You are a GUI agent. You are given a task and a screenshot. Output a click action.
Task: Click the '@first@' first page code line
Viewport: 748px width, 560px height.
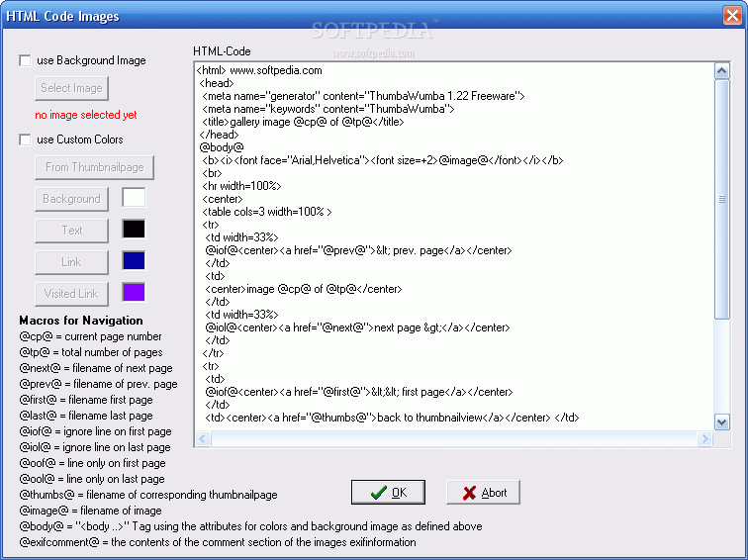point(359,392)
